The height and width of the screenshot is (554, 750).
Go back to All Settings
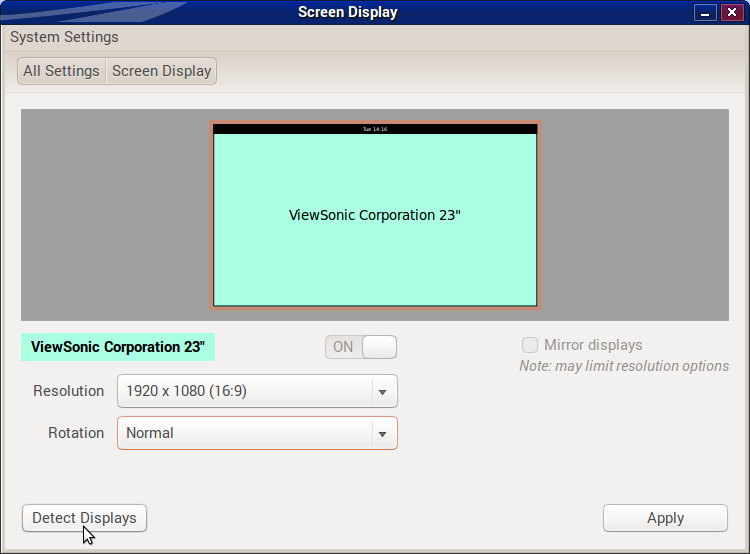(61, 71)
